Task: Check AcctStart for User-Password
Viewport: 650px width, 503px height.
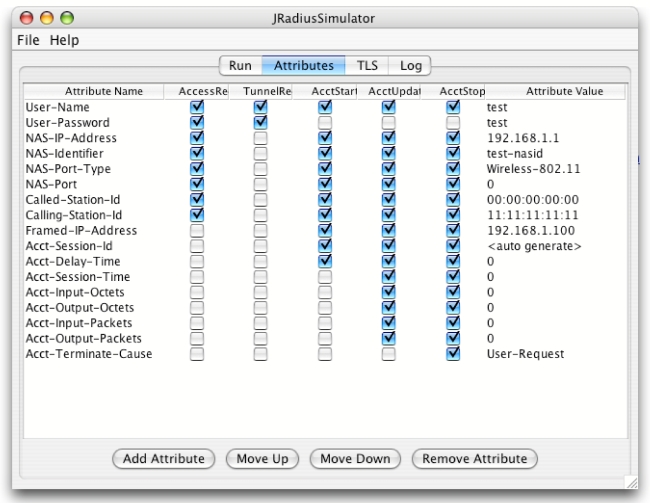Action: [x=325, y=122]
